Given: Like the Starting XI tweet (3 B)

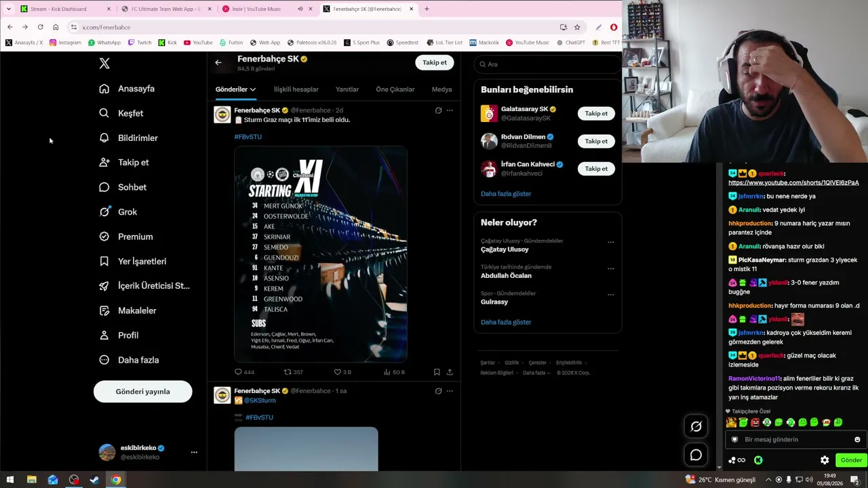Looking at the screenshot, I should [342, 372].
